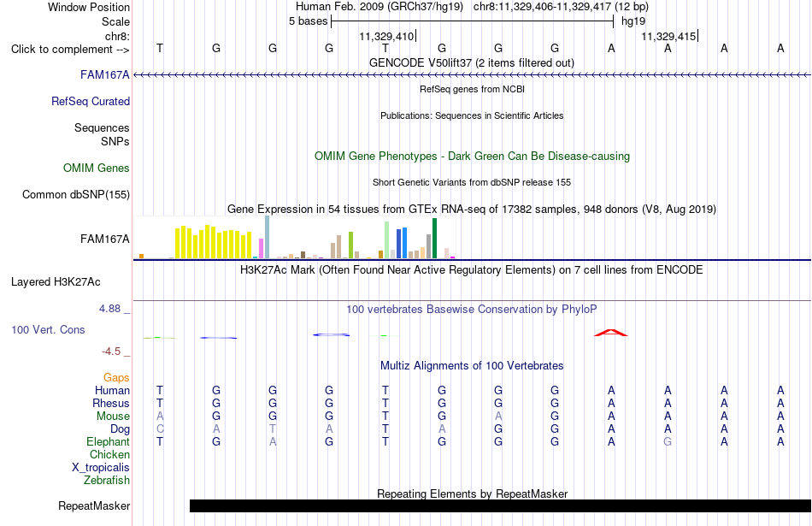Click the GTEx gene expression bar chart
Image resolution: width=812 pixels, height=526 pixels.
294,238
